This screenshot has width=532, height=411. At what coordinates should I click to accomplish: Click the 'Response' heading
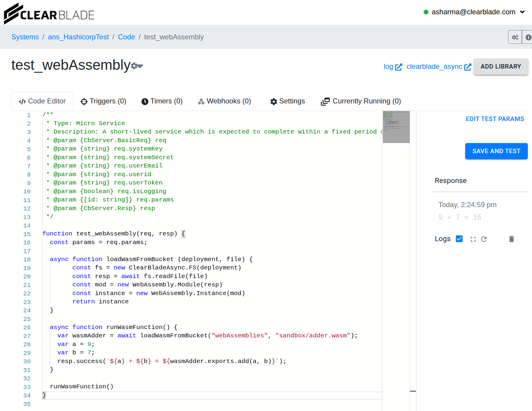(451, 181)
